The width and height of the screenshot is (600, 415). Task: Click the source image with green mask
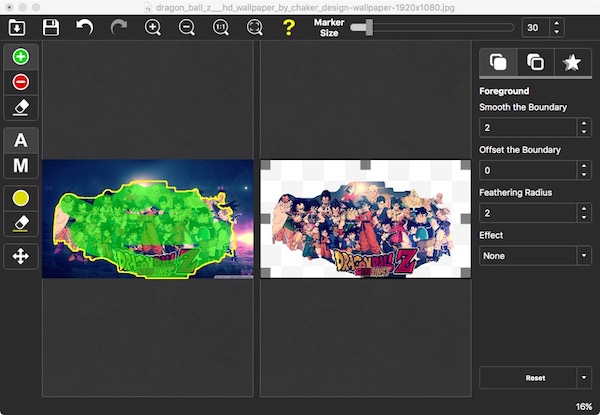(148, 219)
